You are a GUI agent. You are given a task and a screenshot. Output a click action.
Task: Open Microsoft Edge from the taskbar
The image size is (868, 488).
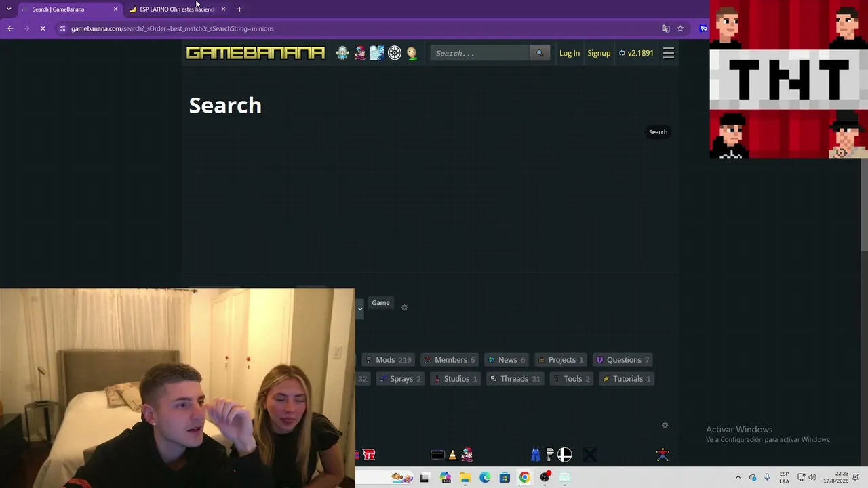pos(485,478)
